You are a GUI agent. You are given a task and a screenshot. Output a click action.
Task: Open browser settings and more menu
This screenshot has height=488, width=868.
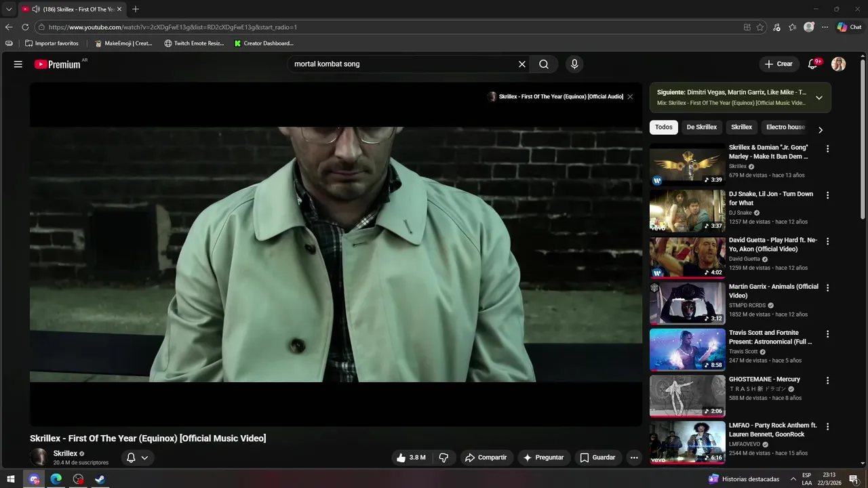tap(825, 27)
